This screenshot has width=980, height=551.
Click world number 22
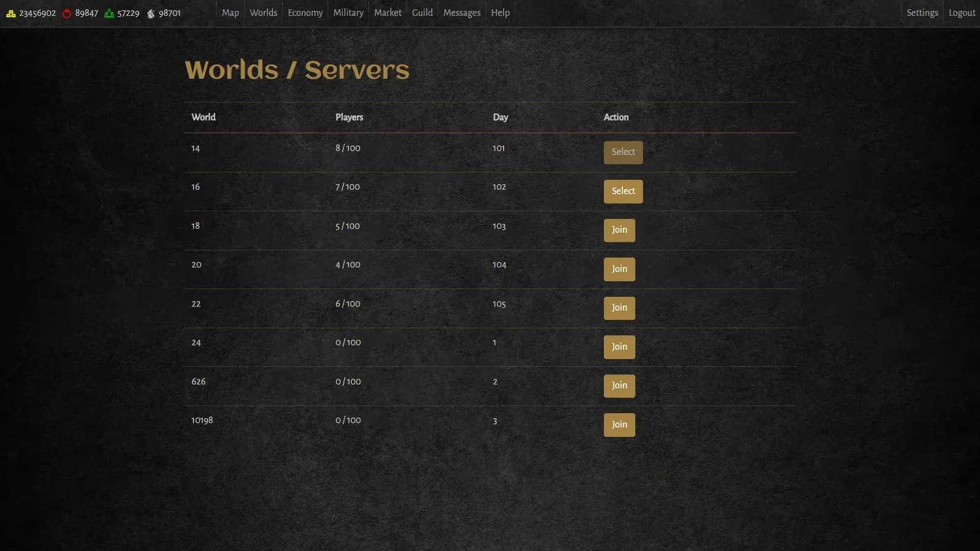[196, 304]
